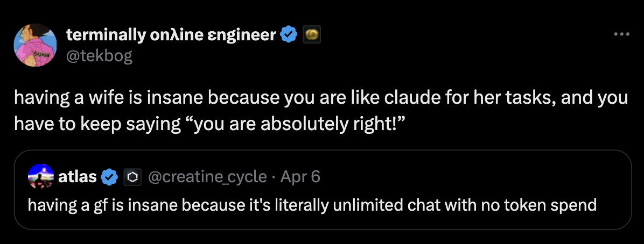The height and width of the screenshot is (244, 644).
Task: Click the tekbog profile avatar
Action: pyautogui.click(x=37, y=46)
